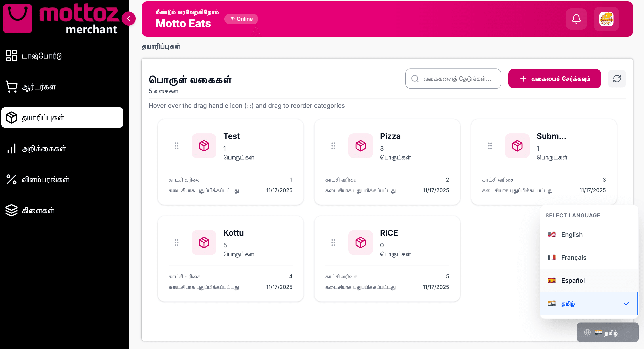The height and width of the screenshot is (349, 644).
Task: Grab the drag handle on Test card
Action: coord(177,146)
